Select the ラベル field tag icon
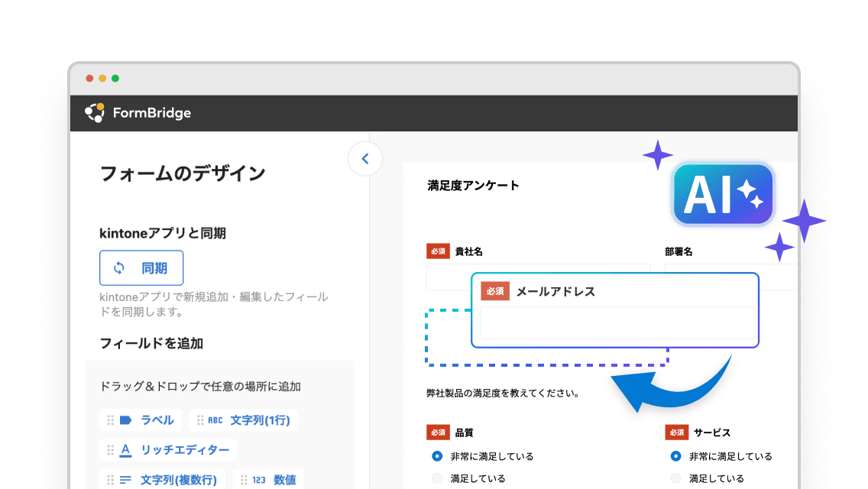 [125, 420]
